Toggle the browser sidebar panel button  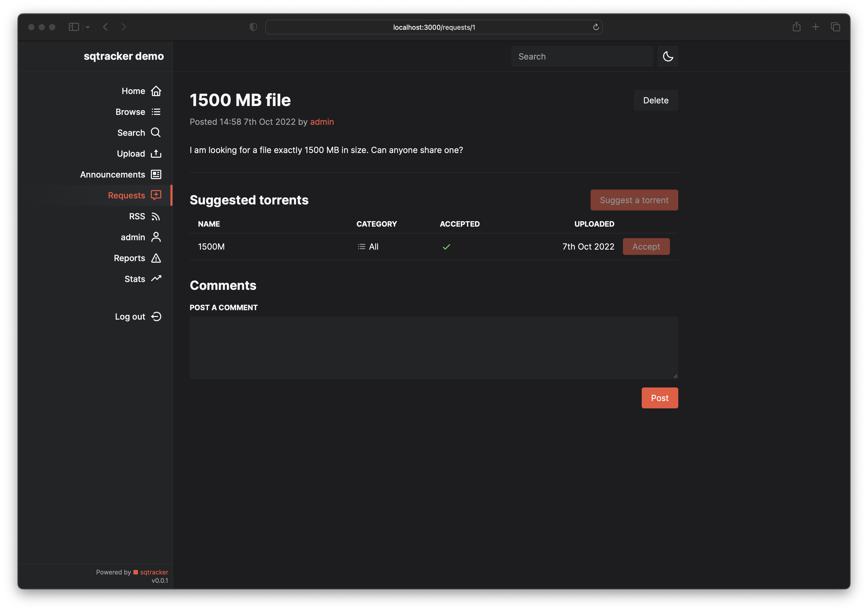pos(74,27)
